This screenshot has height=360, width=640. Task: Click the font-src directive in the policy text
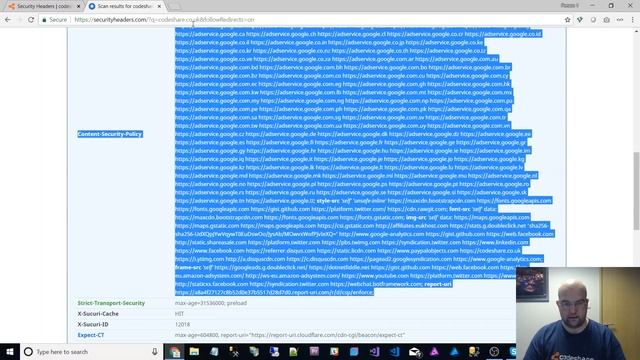pyautogui.click(x=460, y=209)
